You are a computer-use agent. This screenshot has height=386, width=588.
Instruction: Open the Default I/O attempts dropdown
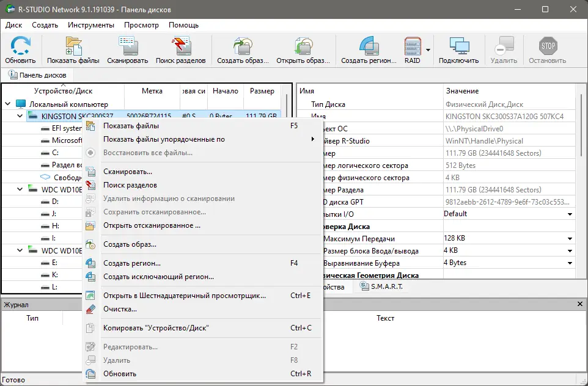coord(570,214)
